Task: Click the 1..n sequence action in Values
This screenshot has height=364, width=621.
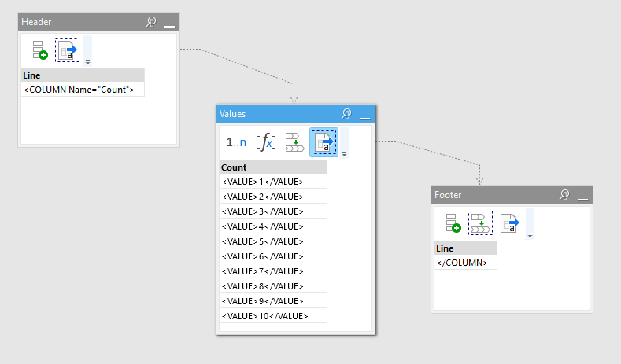Action: click(236, 142)
